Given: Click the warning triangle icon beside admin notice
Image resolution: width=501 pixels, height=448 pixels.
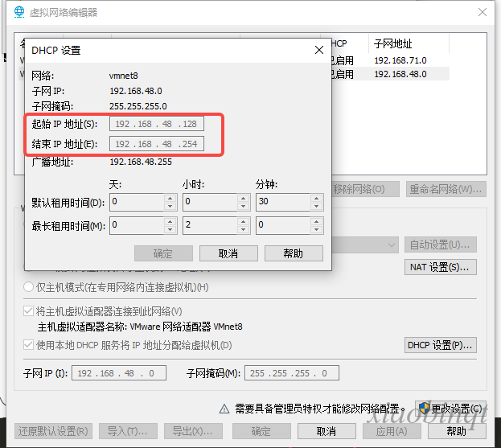Looking at the screenshot, I should (x=225, y=409).
